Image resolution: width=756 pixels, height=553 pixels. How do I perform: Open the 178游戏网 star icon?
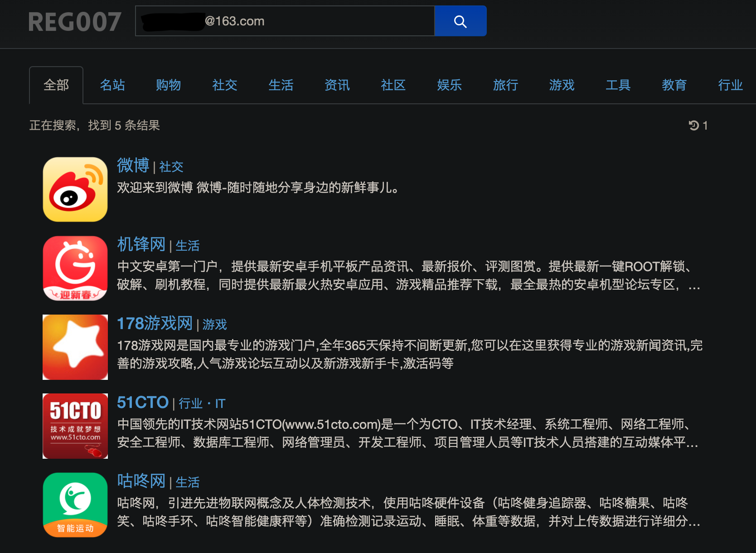[75, 347]
